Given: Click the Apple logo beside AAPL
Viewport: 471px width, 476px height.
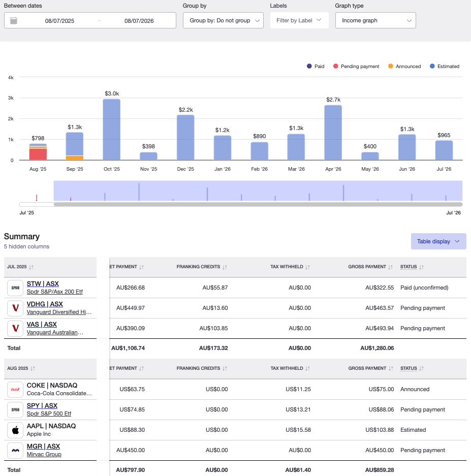Looking at the screenshot, I should [15, 430].
